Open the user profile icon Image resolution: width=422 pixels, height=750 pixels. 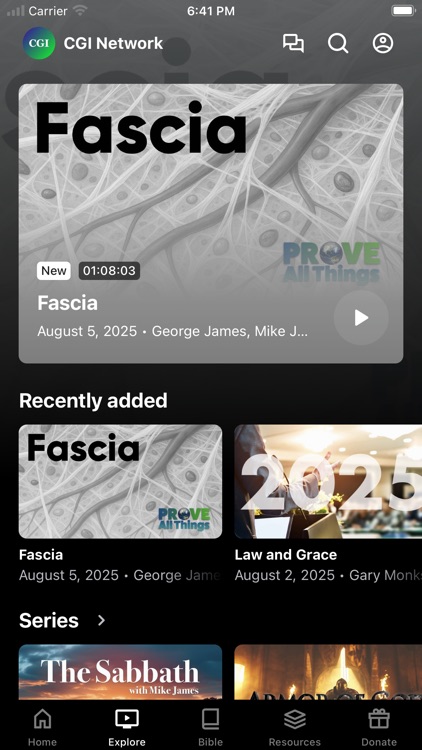point(383,43)
